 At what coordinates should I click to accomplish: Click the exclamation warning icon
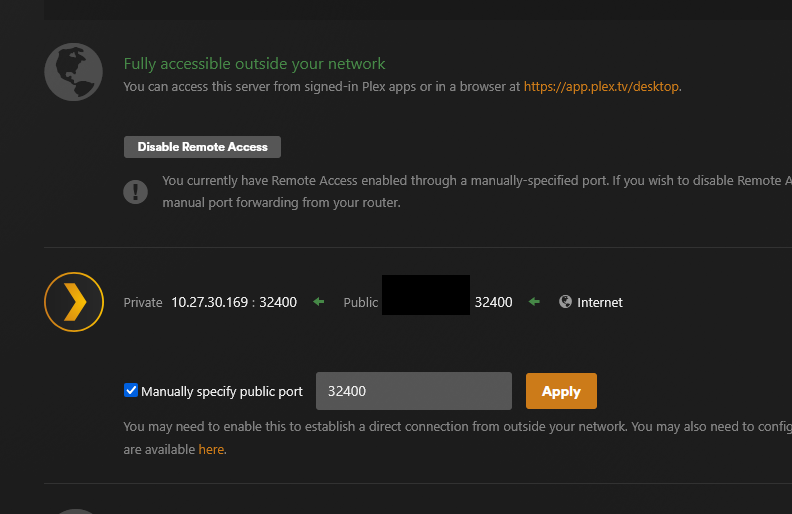pos(135,191)
